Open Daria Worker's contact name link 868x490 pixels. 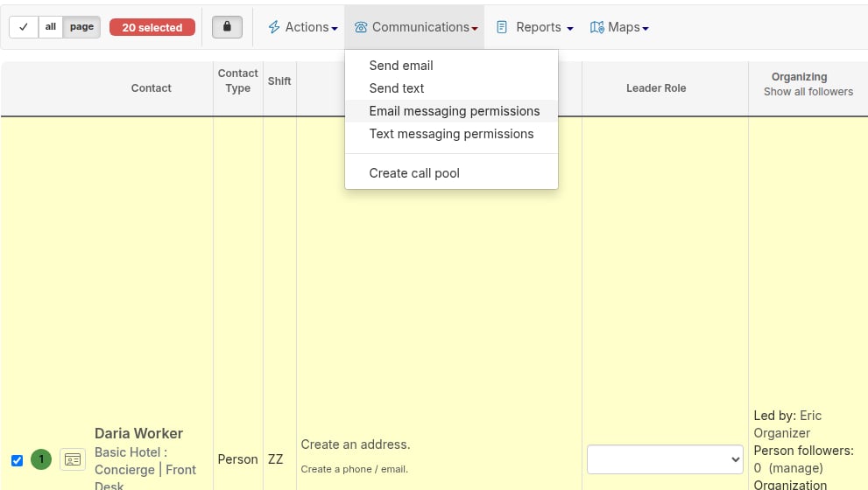138,433
